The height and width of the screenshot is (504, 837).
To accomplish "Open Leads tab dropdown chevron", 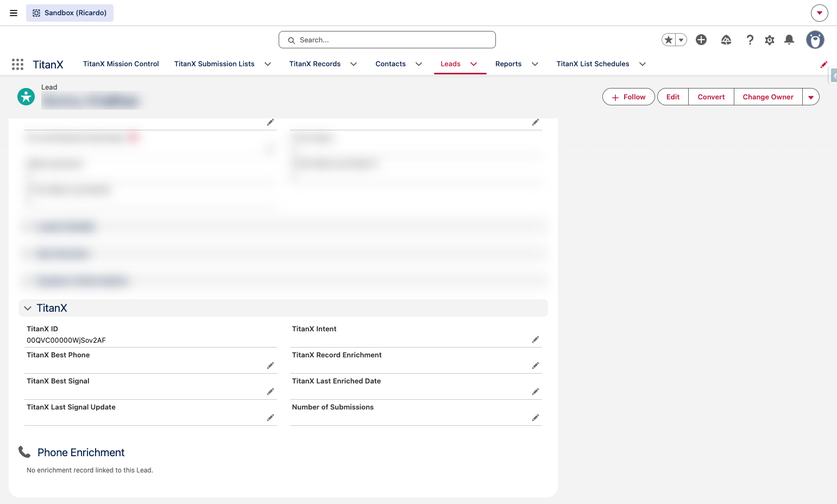I will [x=474, y=64].
